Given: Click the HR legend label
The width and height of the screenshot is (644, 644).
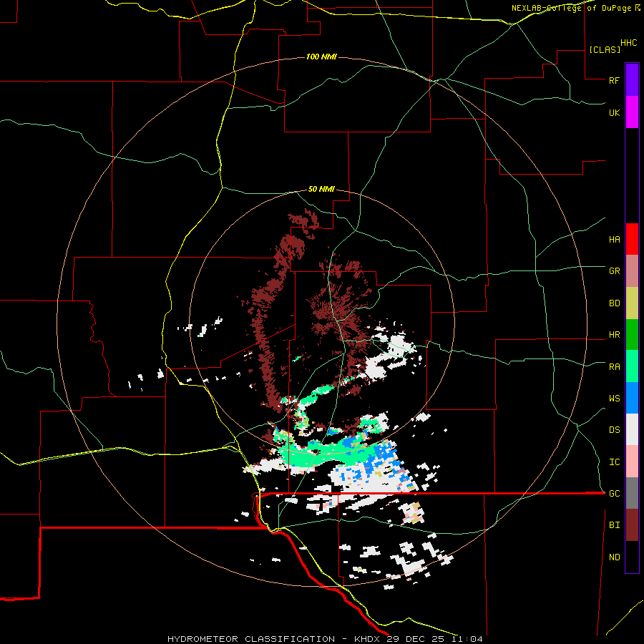Looking at the screenshot, I should tap(614, 335).
